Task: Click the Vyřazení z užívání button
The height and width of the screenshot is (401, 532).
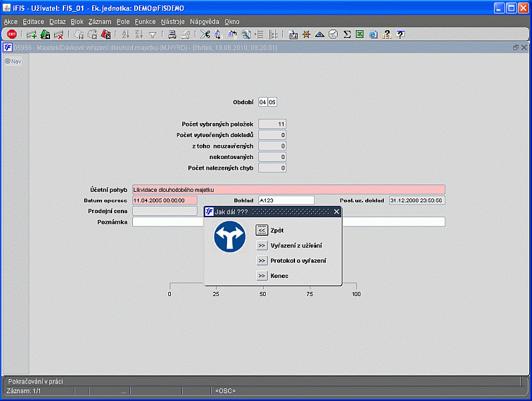Action: coord(262,245)
